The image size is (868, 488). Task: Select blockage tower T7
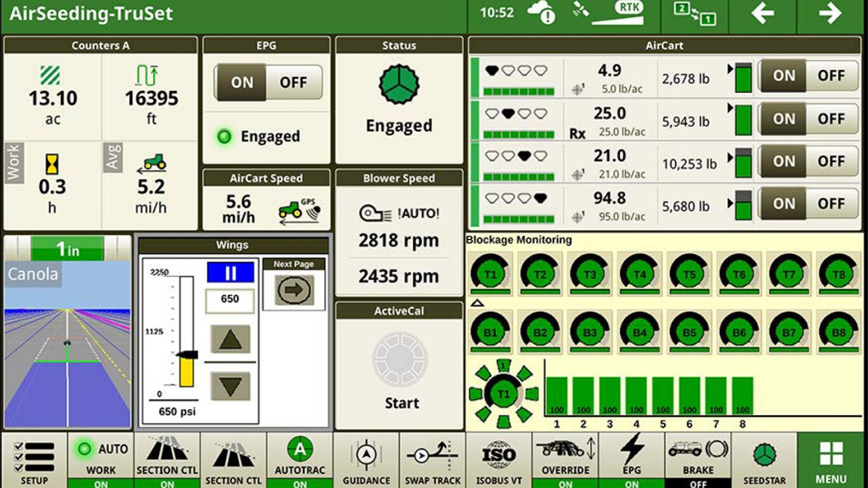pos(789,274)
